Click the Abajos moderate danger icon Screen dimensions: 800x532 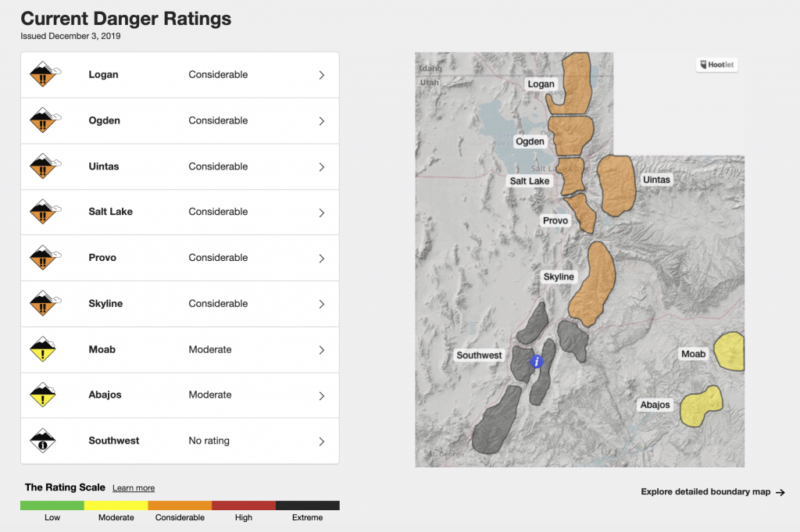coord(42,395)
